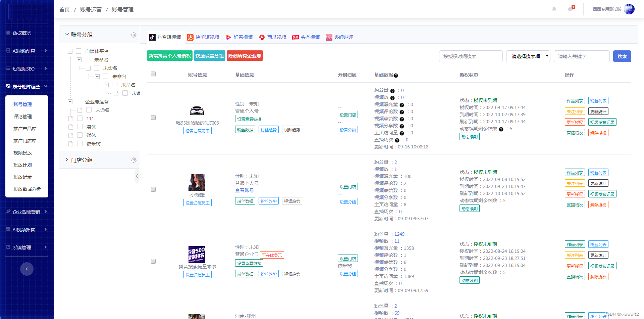The image size is (644, 319).
Task: Click 解除授权 for 小螃蟹 row
Action: coord(598,205)
